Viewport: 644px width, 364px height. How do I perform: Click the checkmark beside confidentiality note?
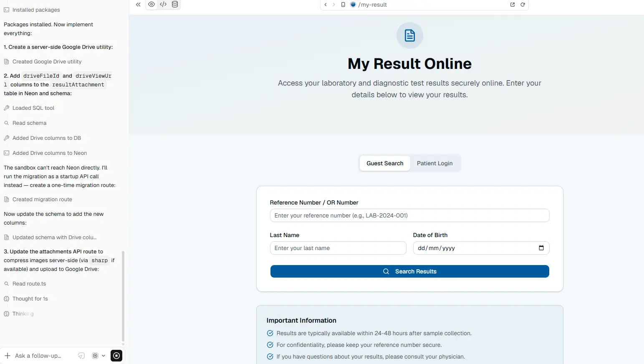coord(270,345)
